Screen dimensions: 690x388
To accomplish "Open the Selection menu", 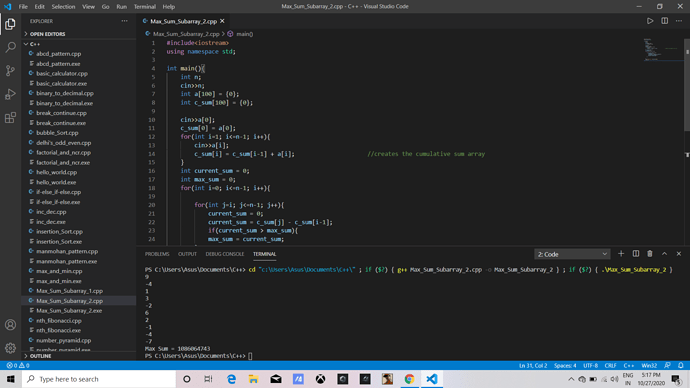I will click(63, 7).
